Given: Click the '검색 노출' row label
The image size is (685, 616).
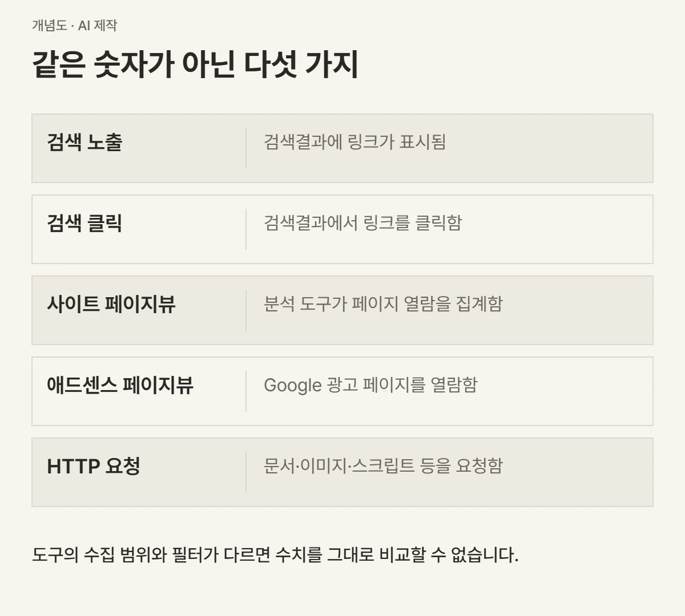Looking at the screenshot, I should click(x=84, y=142).
